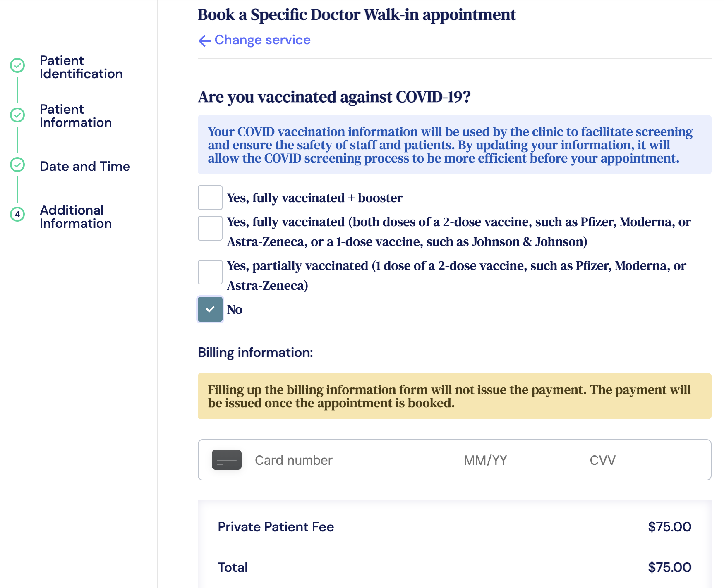This screenshot has width=724, height=588.
Task: Click the MM/YY expiry field
Action: (485, 460)
